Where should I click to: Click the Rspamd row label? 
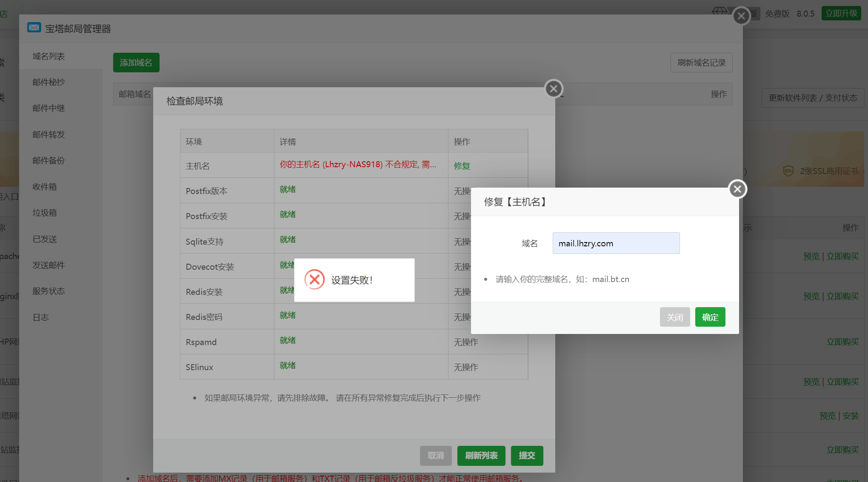coord(201,342)
